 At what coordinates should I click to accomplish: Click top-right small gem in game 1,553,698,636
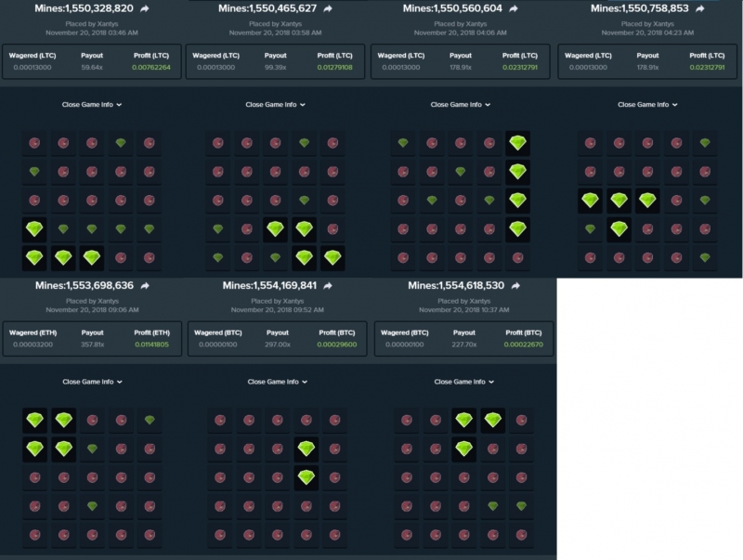[150, 421]
